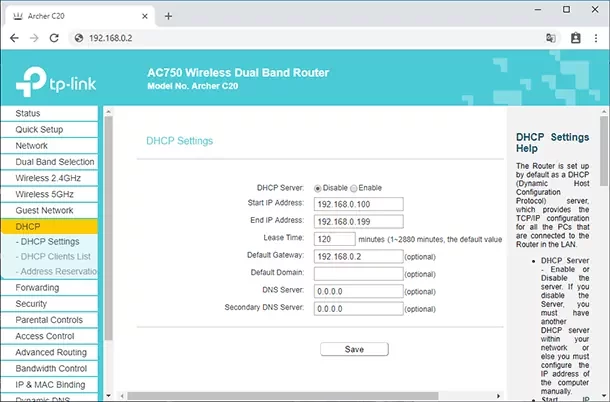The image size is (610, 402).
Task: Click the sidebar vertical scrollbar thumb
Action: tap(109, 228)
